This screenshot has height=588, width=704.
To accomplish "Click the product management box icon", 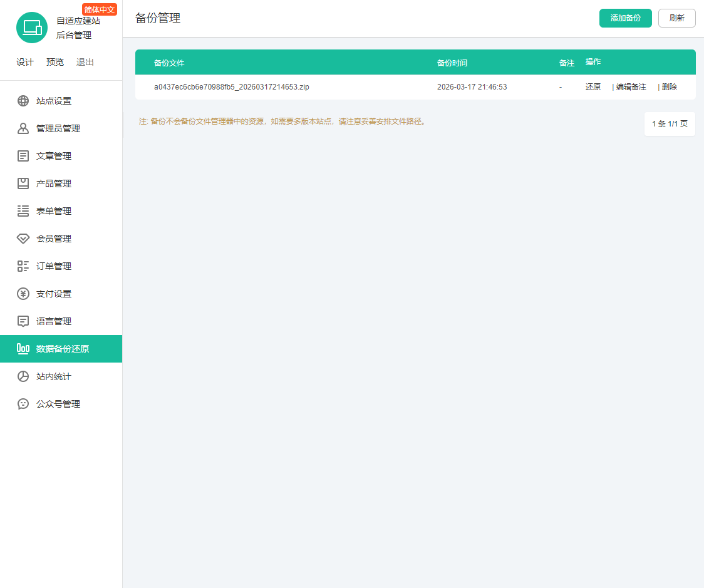I will [x=23, y=183].
